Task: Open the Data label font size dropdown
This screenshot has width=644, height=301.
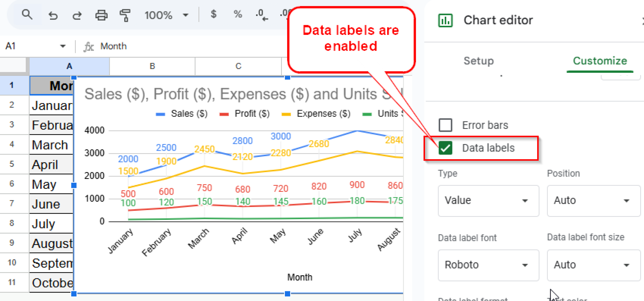Action: pos(593,265)
